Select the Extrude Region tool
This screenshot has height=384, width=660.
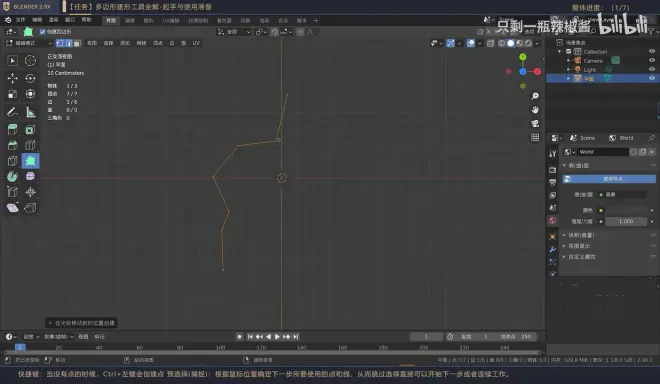(12, 129)
